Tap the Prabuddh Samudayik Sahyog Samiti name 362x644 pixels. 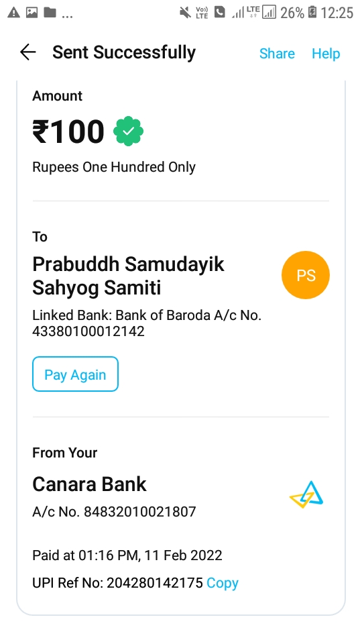coord(129,276)
